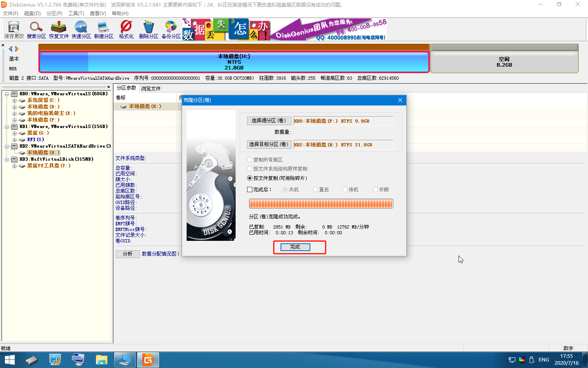
Task: Close the disk tree panel
Action: click(109, 87)
